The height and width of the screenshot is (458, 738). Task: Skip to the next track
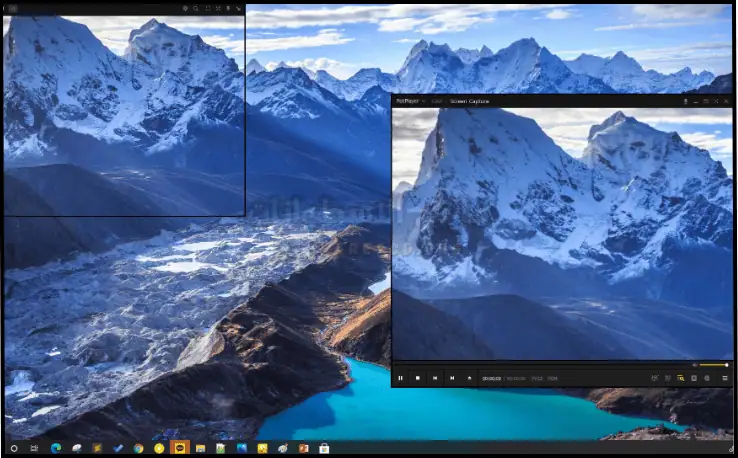click(x=452, y=378)
